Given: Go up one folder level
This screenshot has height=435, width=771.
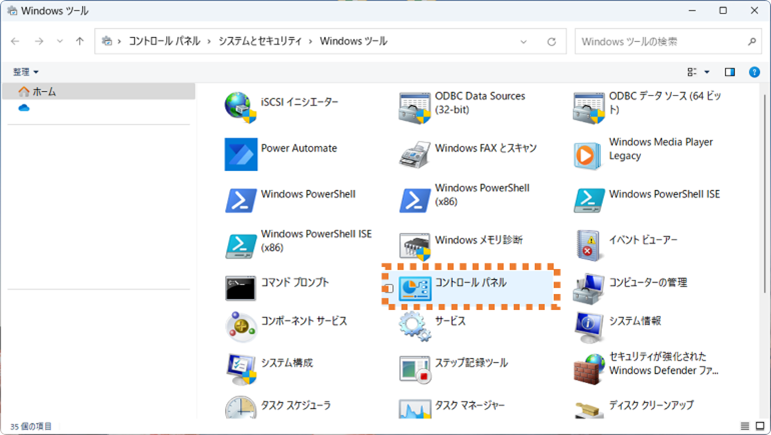Looking at the screenshot, I should coord(80,41).
